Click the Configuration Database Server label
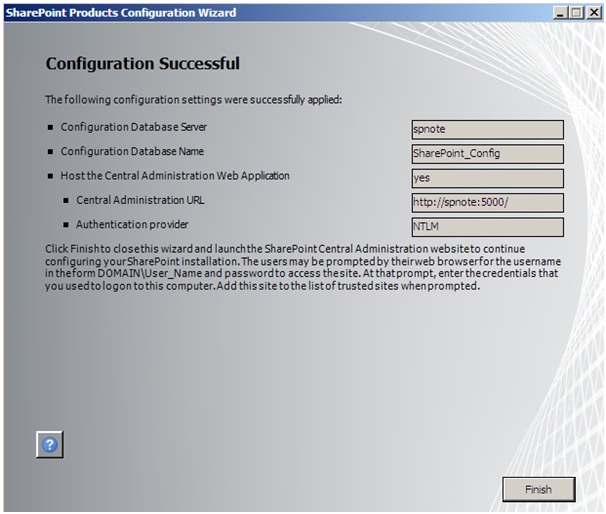The width and height of the screenshot is (606, 514). (x=134, y=127)
